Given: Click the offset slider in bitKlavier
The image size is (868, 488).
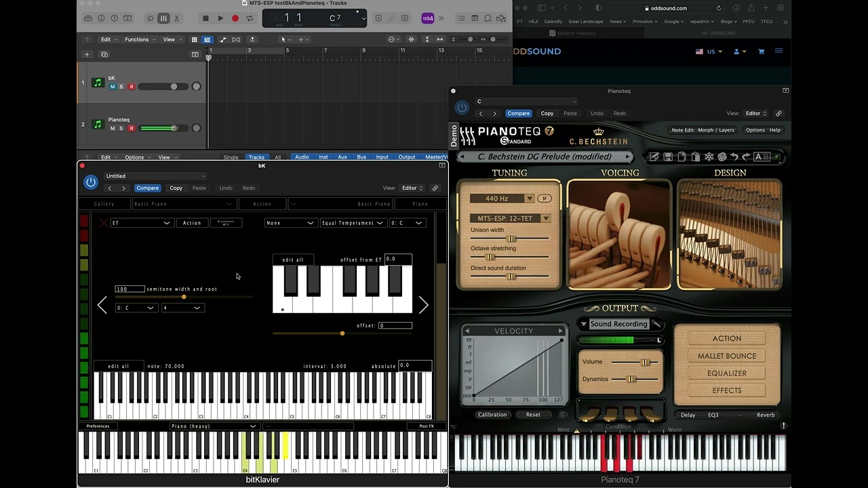Looking at the screenshot, I should 342,333.
